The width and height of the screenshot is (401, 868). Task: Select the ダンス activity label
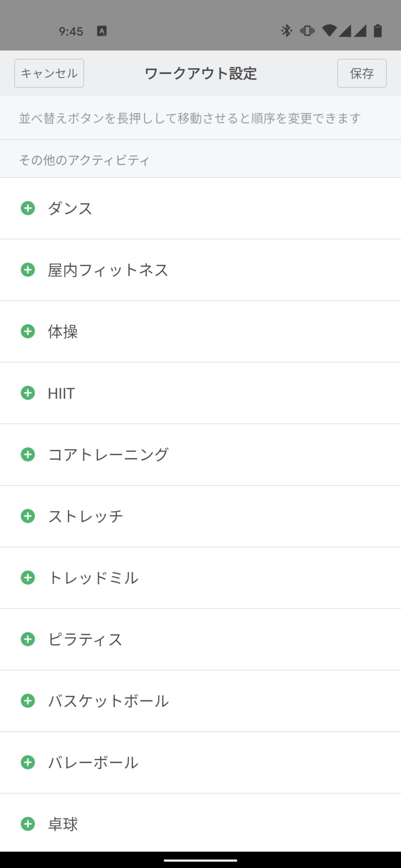tap(70, 209)
